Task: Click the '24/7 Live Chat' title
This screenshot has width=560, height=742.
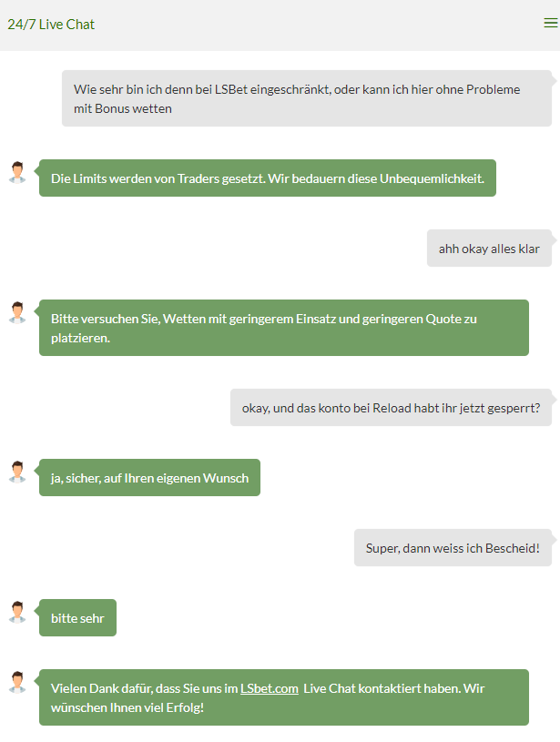Action: (x=51, y=25)
